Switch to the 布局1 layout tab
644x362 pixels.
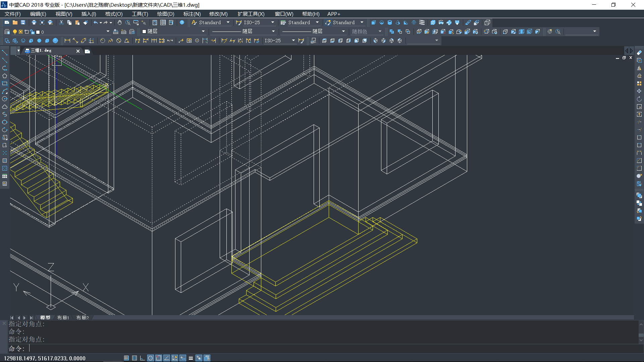[x=63, y=317]
